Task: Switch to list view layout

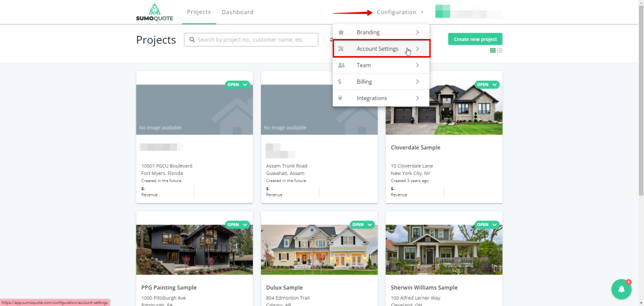Action: 499,50
